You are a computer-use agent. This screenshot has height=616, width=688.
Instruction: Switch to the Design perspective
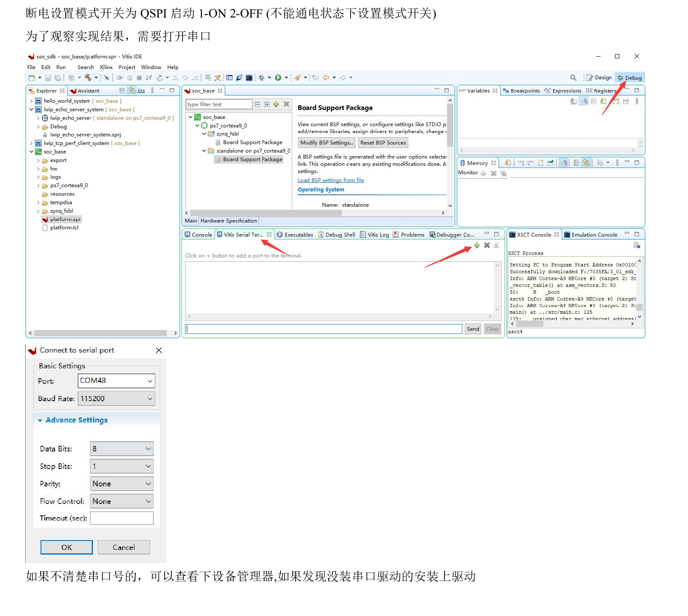(x=599, y=78)
